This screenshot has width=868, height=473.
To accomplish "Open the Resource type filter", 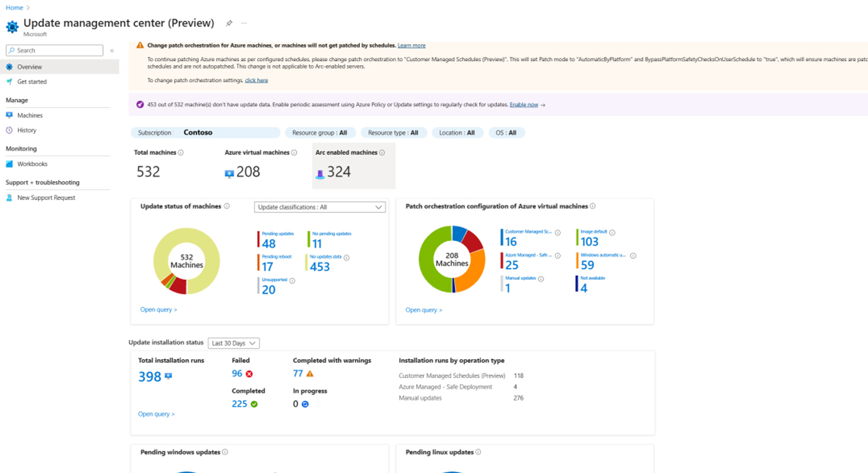I will tap(393, 132).
